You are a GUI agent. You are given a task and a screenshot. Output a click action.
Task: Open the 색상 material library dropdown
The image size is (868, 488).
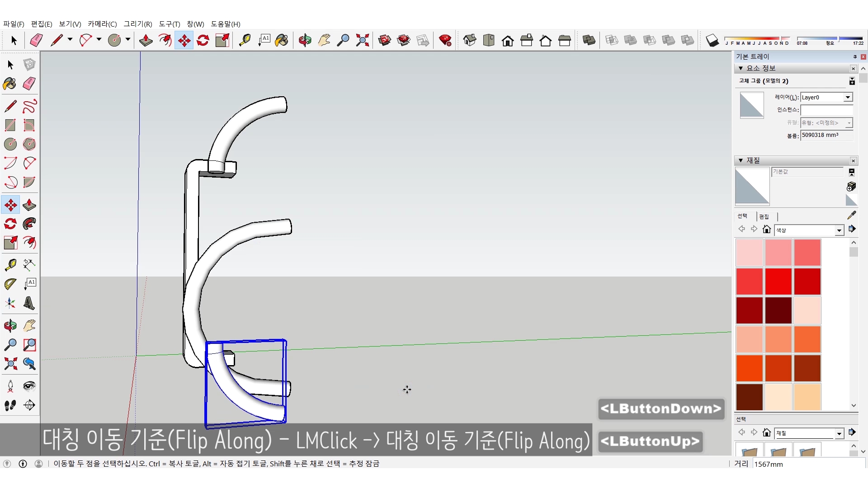point(839,230)
